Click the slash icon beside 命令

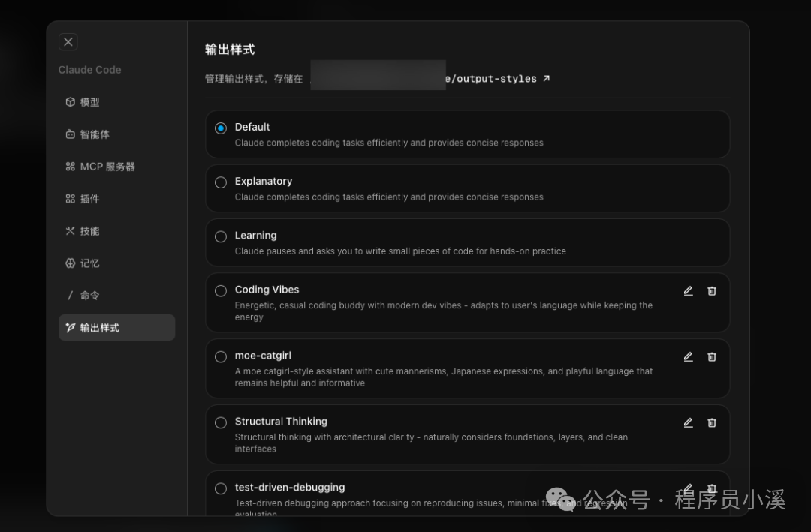click(x=71, y=295)
